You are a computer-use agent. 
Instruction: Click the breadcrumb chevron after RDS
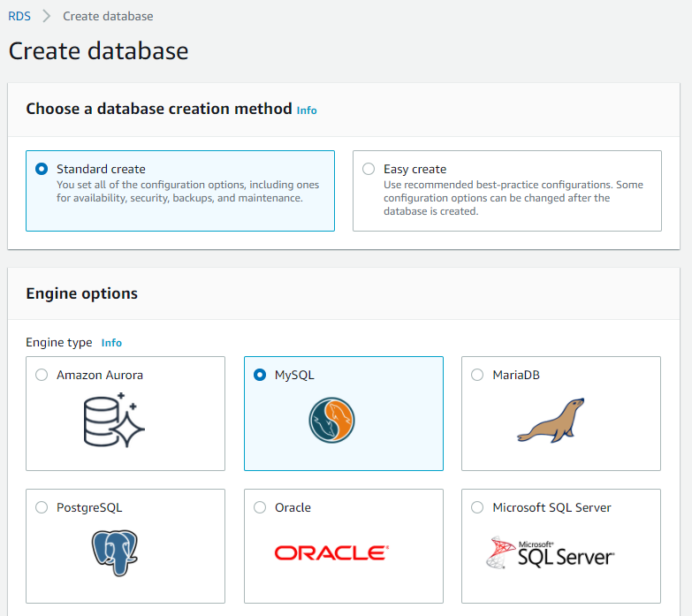tap(46, 16)
